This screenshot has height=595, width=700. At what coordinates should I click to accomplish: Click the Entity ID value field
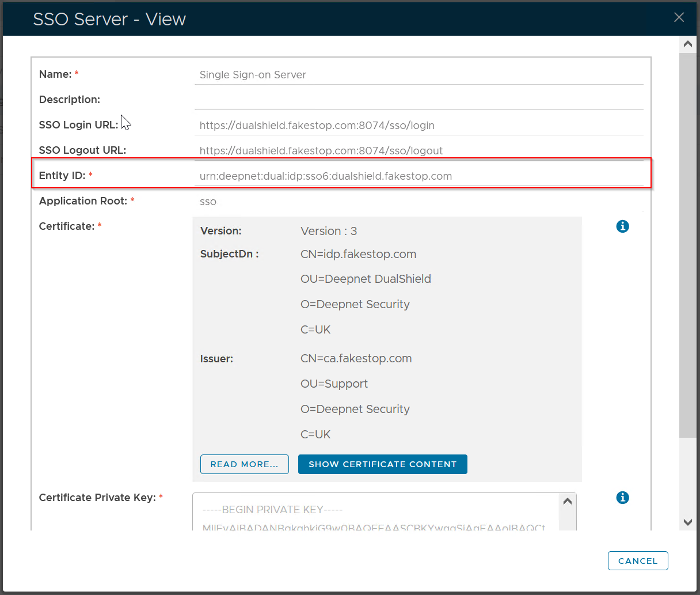(x=419, y=176)
